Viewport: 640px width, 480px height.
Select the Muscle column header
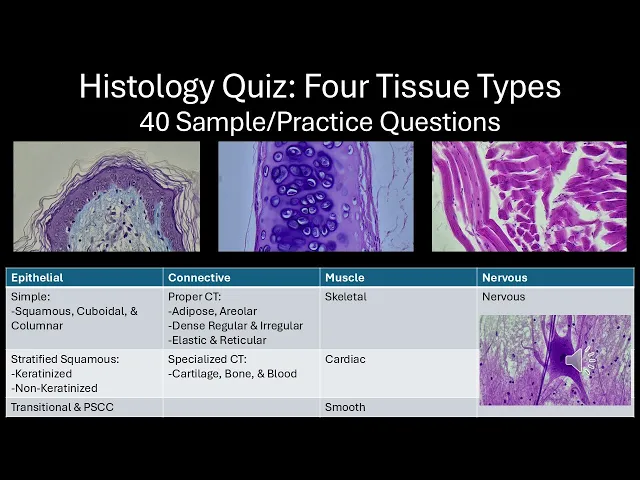tap(398, 278)
